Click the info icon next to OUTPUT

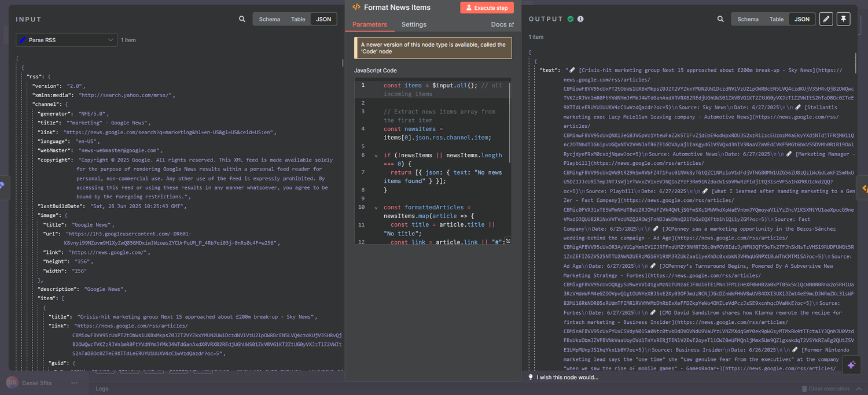pos(581,19)
